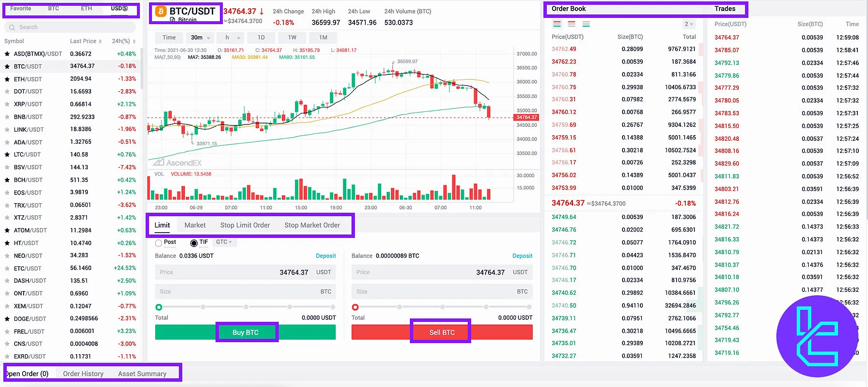Open the 30m interval dropdown
The height and width of the screenshot is (387, 868).
point(200,38)
